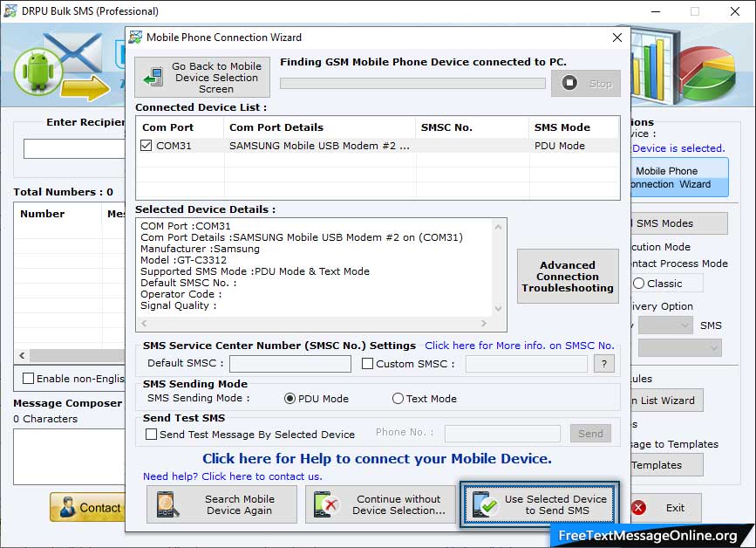Image resolution: width=756 pixels, height=548 pixels.
Task: Check Send Test Message By Selected Device
Action: click(151, 435)
